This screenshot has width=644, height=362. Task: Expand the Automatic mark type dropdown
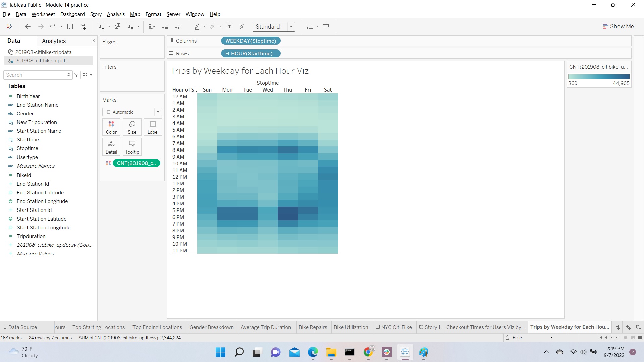click(132, 112)
